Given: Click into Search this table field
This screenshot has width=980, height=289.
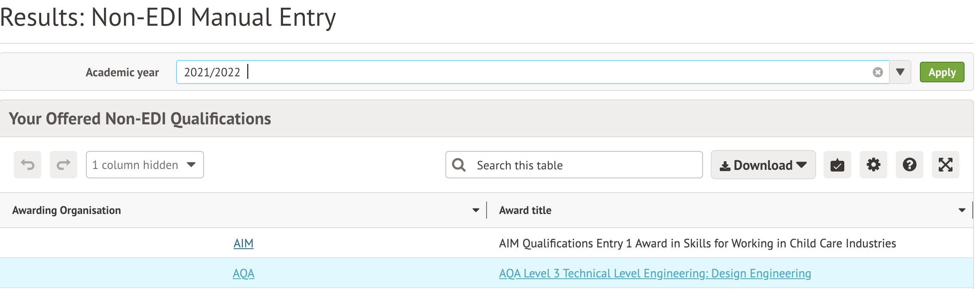Looking at the screenshot, I should click(x=584, y=165).
